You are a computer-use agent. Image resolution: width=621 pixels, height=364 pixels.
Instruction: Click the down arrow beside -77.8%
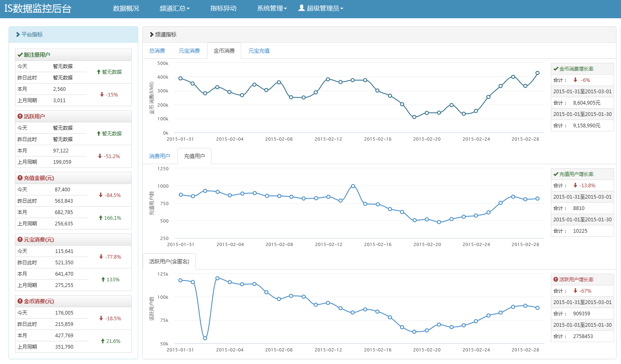(x=101, y=257)
